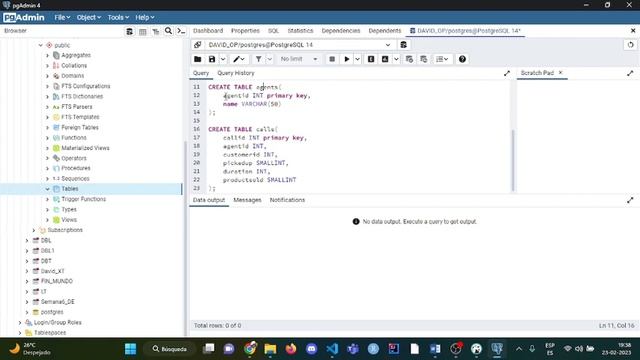Open the connection selector DAVID_OP/postgres@PostgreSQL 14
The image size is (640, 360).
tap(300, 45)
